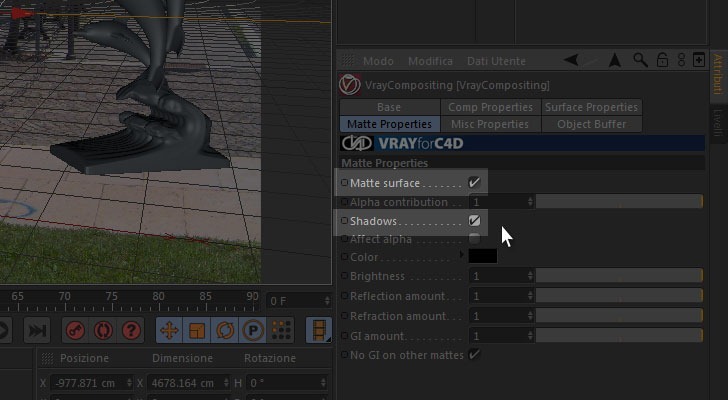Toggle the red autokeying icon

pyautogui.click(x=103, y=330)
